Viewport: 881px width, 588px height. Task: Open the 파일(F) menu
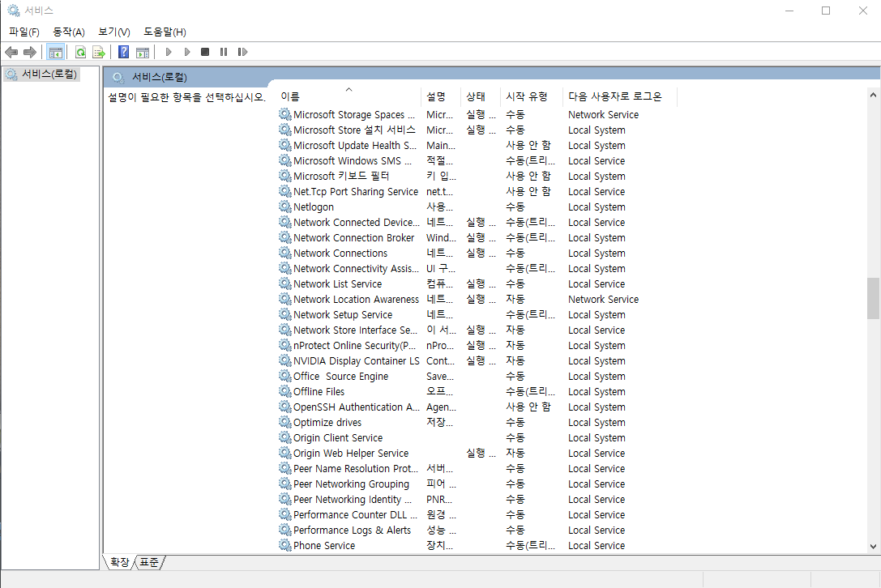pos(24,32)
